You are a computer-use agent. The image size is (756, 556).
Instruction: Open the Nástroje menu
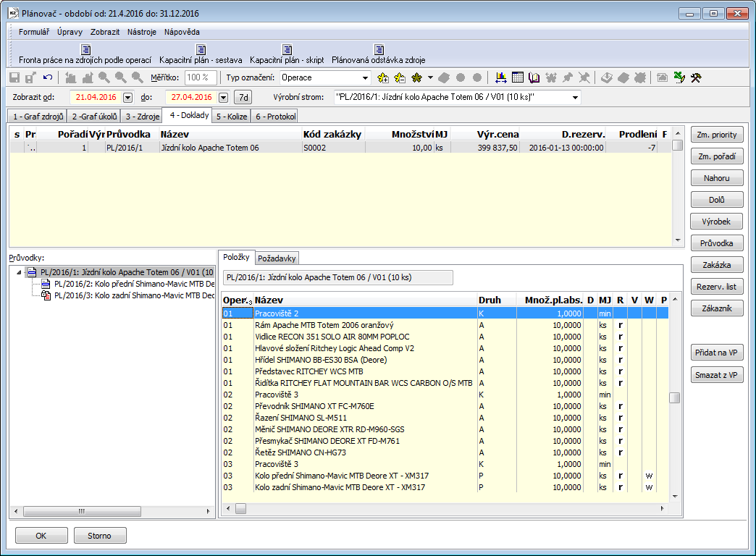pos(142,32)
